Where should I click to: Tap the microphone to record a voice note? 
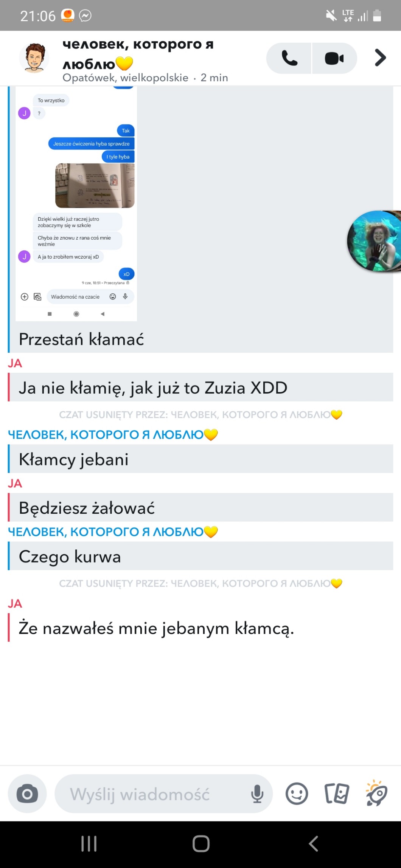point(257,794)
